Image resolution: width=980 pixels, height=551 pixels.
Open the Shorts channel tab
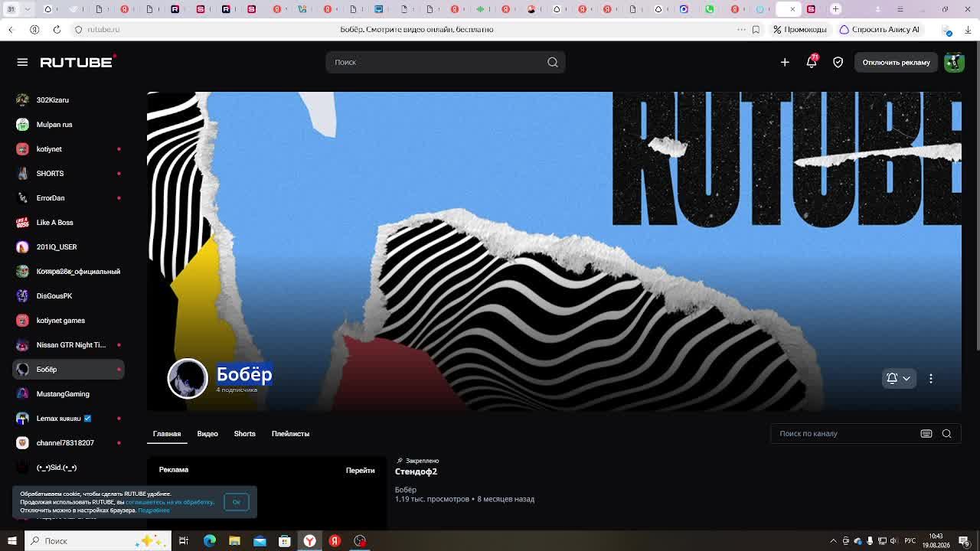click(245, 434)
